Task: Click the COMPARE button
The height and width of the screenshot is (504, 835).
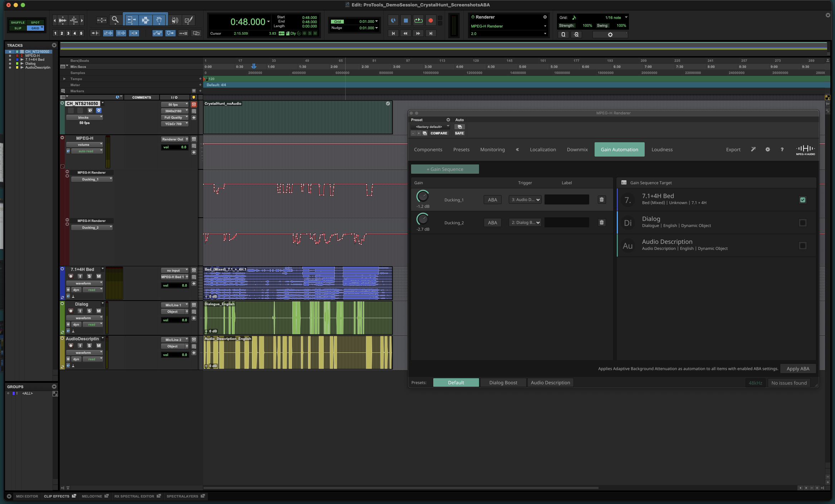Action: pos(439,133)
